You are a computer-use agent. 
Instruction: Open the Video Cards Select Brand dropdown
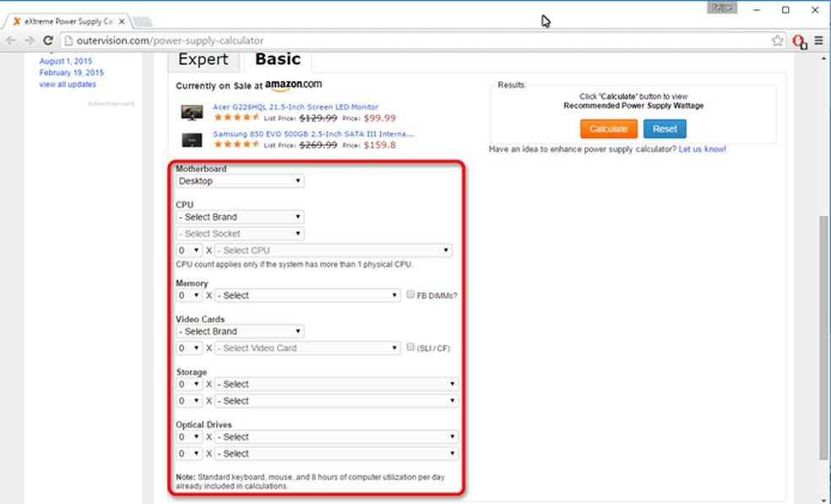(x=240, y=331)
